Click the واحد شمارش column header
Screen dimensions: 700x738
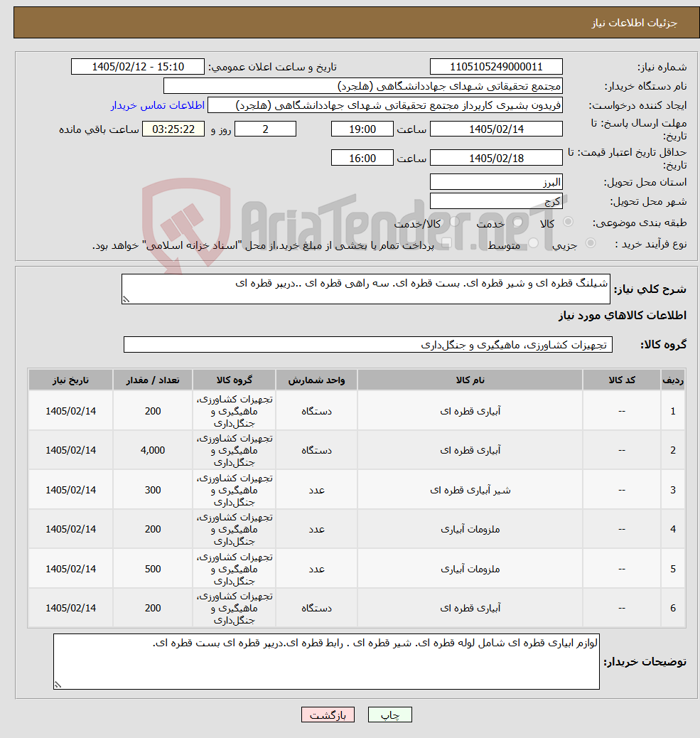[317, 380]
